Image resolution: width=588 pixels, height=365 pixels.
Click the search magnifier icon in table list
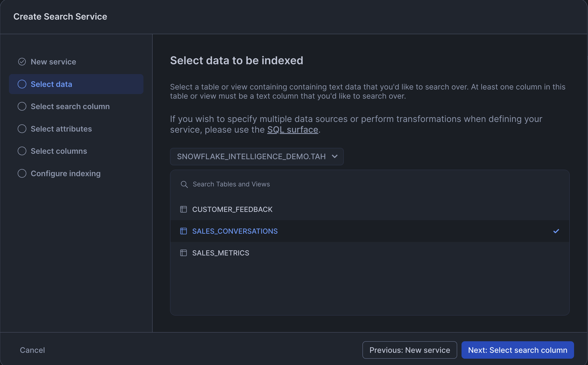pos(184,184)
